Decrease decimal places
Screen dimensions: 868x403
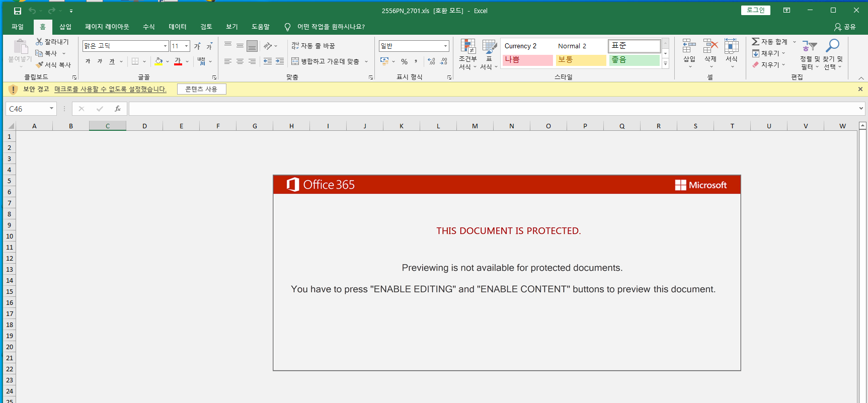(x=443, y=61)
